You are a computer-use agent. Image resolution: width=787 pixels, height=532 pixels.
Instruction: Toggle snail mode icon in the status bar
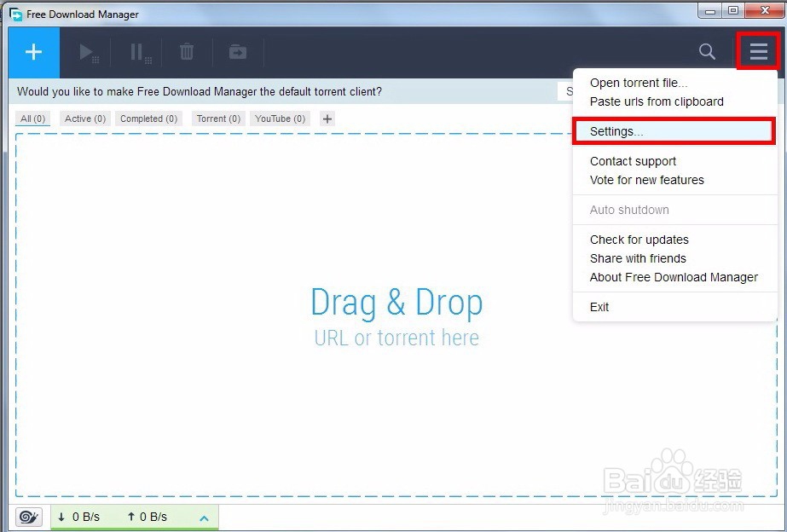pyautogui.click(x=29, y=517)
